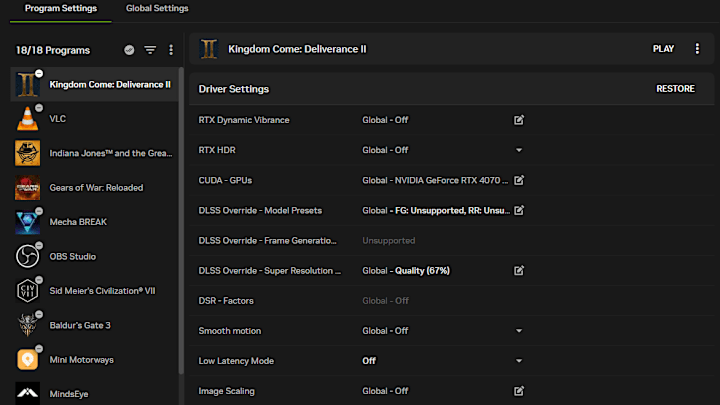Click the 'Driver Settings' heading
This screenshot has width=720, height=405.
click(234, 89)
